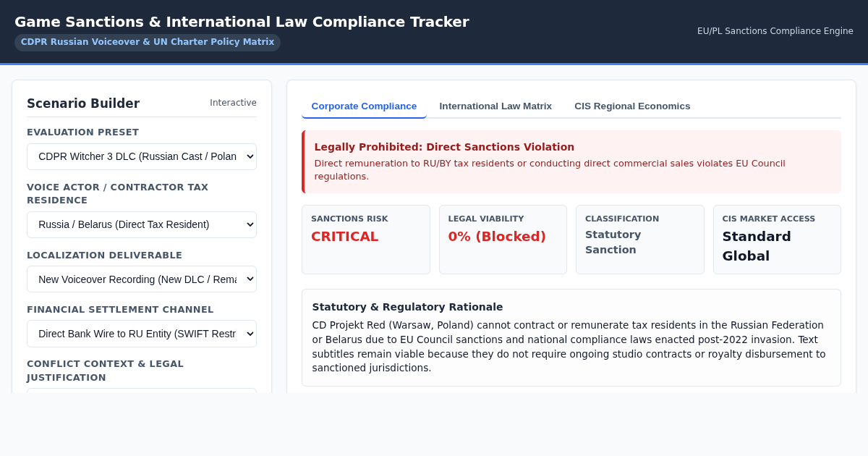Click the SANCTIONS RISK card label
The width and height of the screenshot is (868, 456).
tap(349, 219)
